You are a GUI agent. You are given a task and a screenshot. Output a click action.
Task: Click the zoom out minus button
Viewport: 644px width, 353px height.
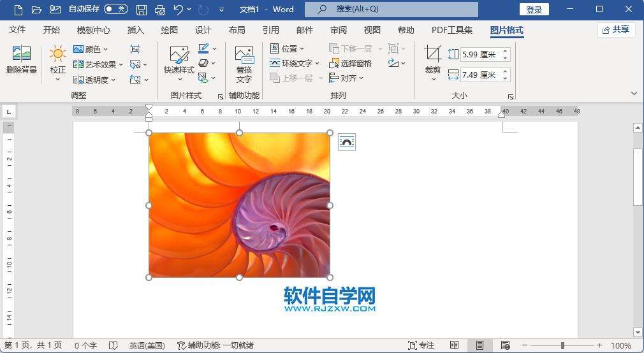[x=525, y=345]
